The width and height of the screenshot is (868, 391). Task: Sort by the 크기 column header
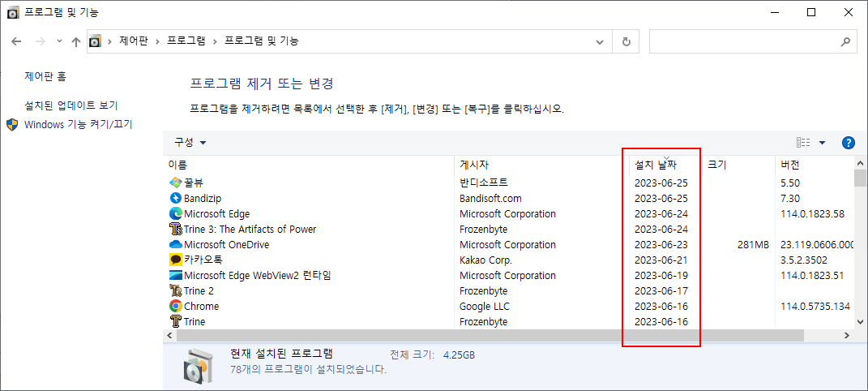tap(738, 165)
